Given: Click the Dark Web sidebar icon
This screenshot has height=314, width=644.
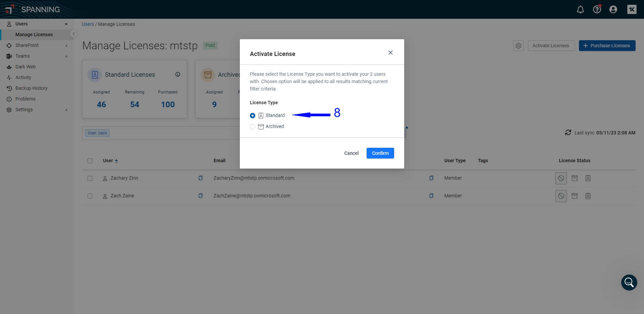Looking at the screenshot, I should (9, 67).
